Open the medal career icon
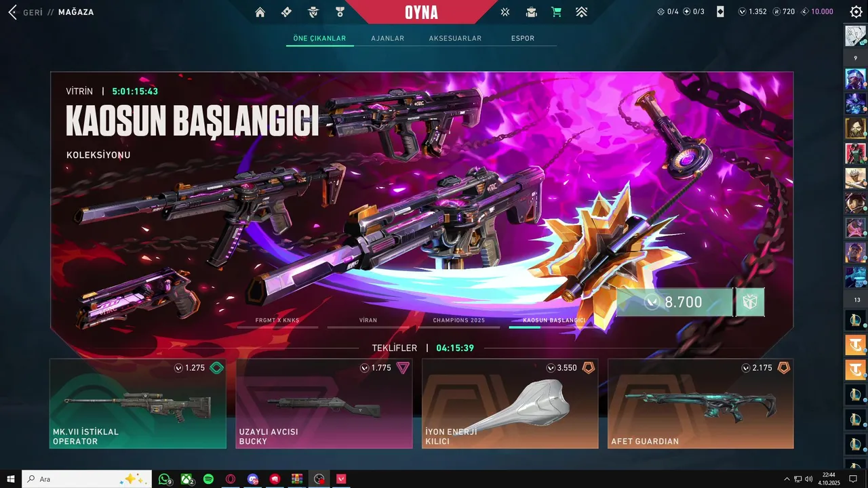 tap(340, 12)
